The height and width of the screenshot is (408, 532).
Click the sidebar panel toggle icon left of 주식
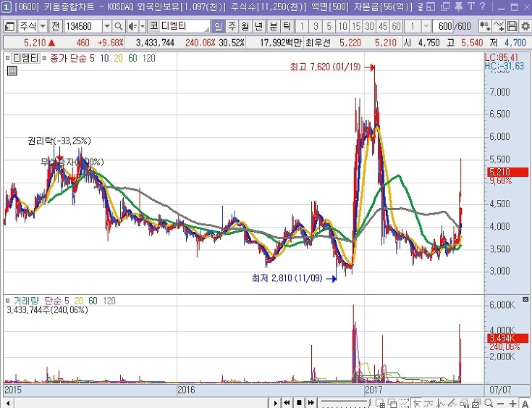coord(9,26)
